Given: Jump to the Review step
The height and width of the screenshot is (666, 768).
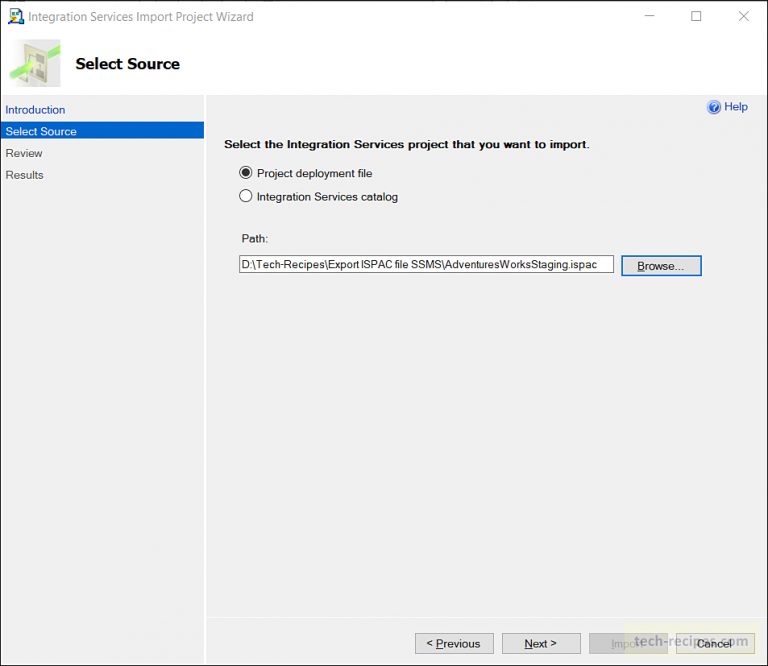Looking at the screenshot, I should pos(24,153).
